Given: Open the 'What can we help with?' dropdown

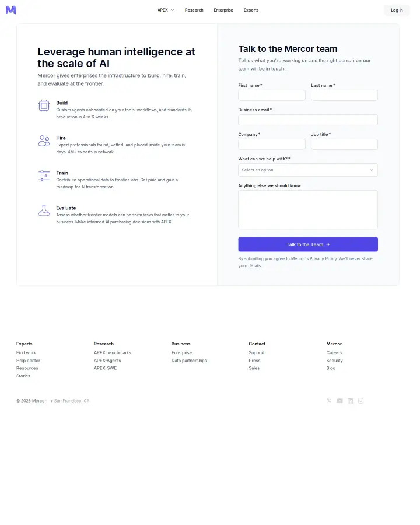Looking at the screenshot, I should (x=308, y=170).
